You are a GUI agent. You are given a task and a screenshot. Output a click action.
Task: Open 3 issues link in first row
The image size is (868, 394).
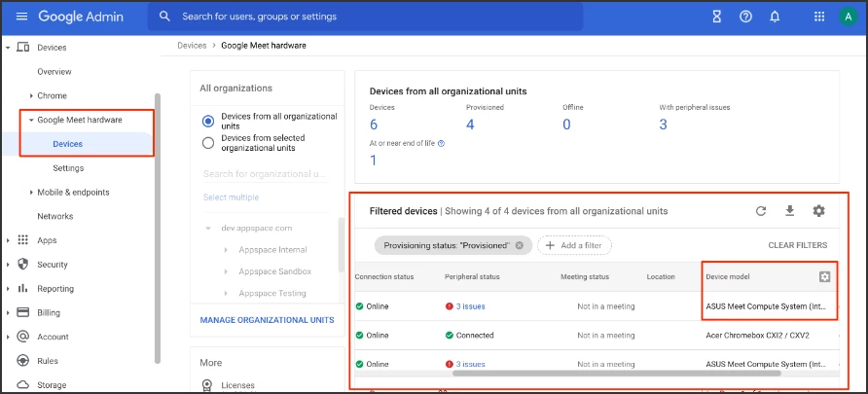[470, 306]
